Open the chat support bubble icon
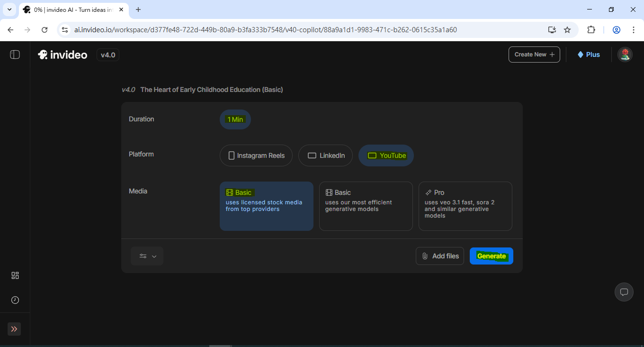Screen dimensions: 644x347 point(624,292)
